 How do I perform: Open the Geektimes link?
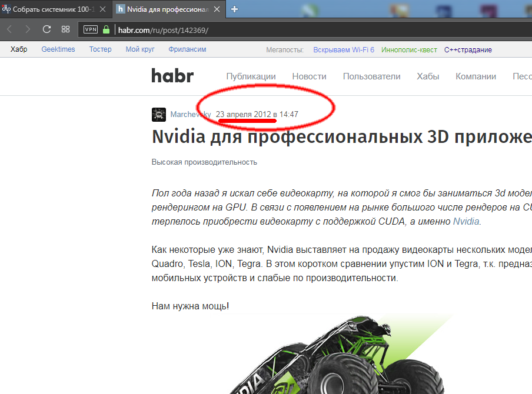(x=58, y=49)
